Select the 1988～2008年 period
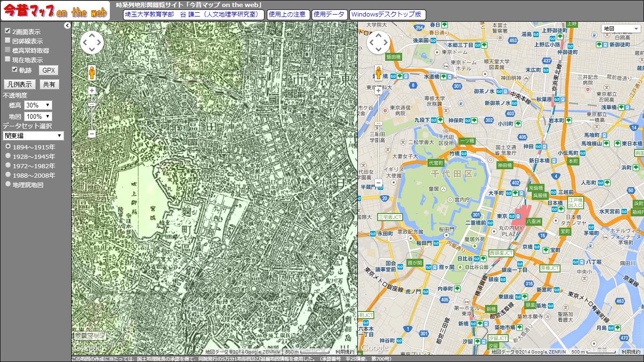 (8, 175)
